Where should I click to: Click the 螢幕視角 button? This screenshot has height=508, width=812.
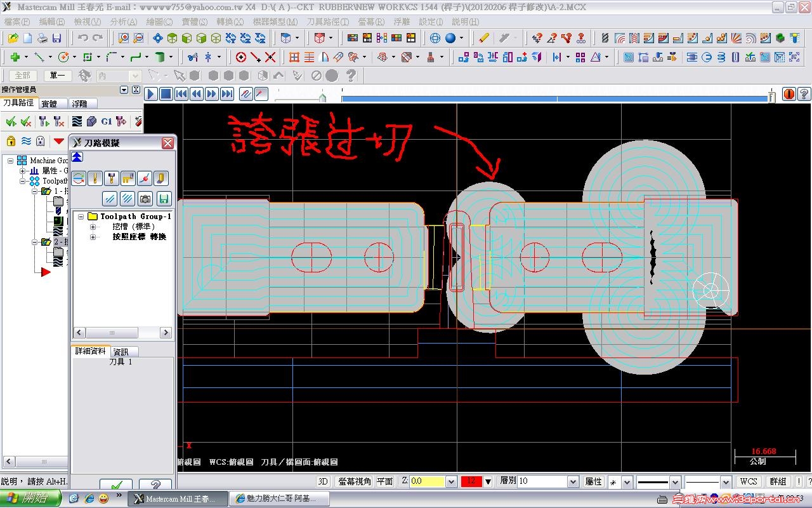(355, 481)
